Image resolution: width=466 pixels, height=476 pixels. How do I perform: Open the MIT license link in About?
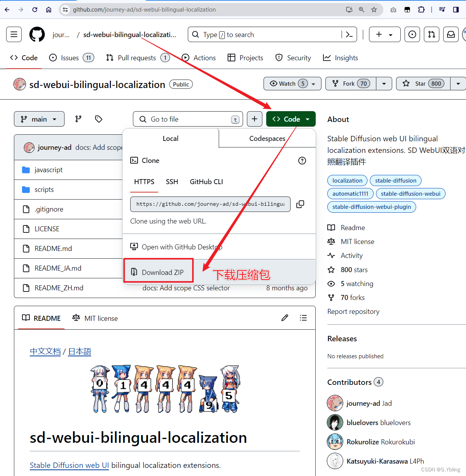(357, 242)
